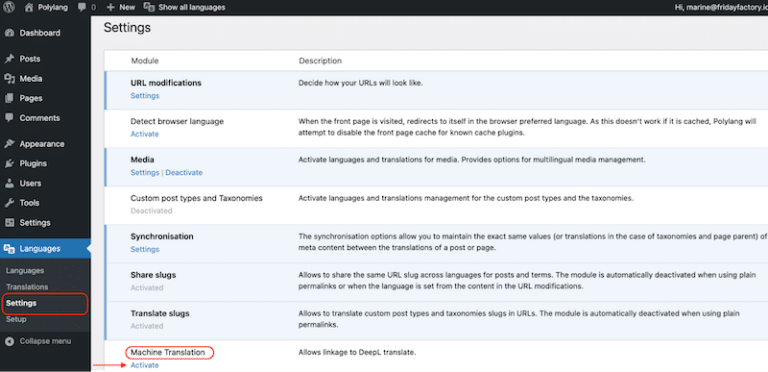Collapse the admin menu
This screenshot has width=768, height=372.
pyautogui.click(x=45, y=341)
